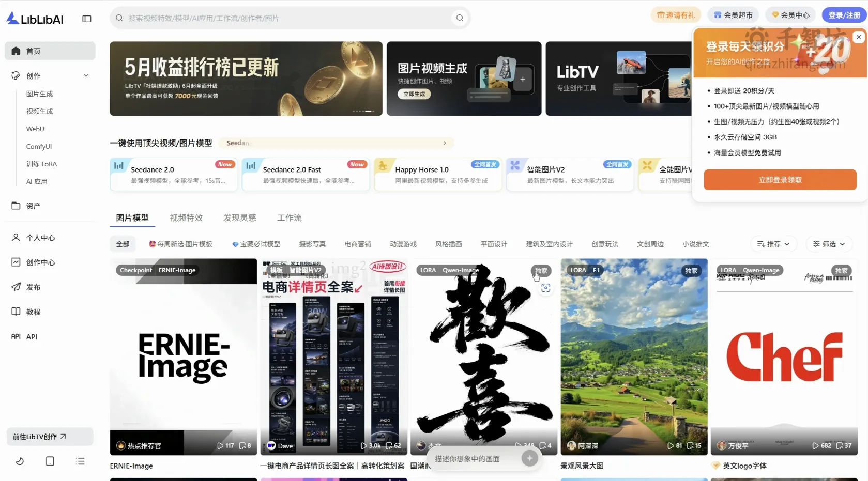Screen dimensions: 868x481
Task: Select the 创意玩法 category
Action: pos(605,244)
